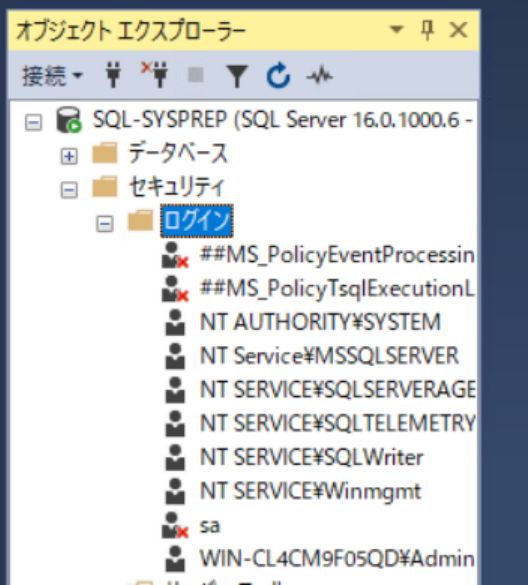Click the Connect Object Explorer plug icon
This screenshot has height=585, width=528.
(x=113, y=75)
